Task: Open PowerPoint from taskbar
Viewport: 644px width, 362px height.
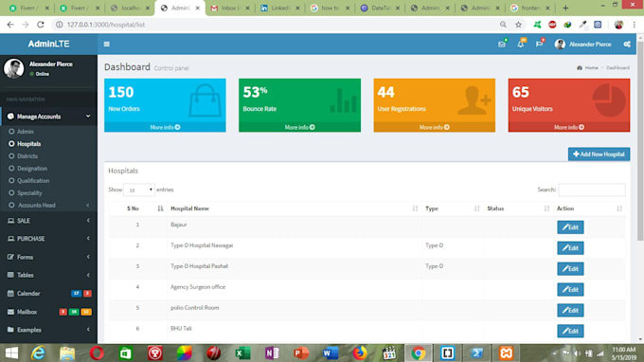Action: tap(301, 353)
